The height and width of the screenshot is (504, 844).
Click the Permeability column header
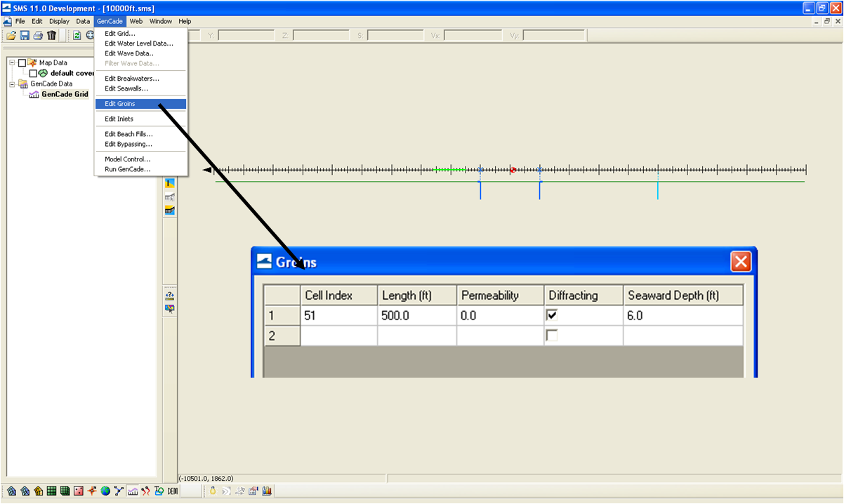pyautogui.click(x=500, y=296)
